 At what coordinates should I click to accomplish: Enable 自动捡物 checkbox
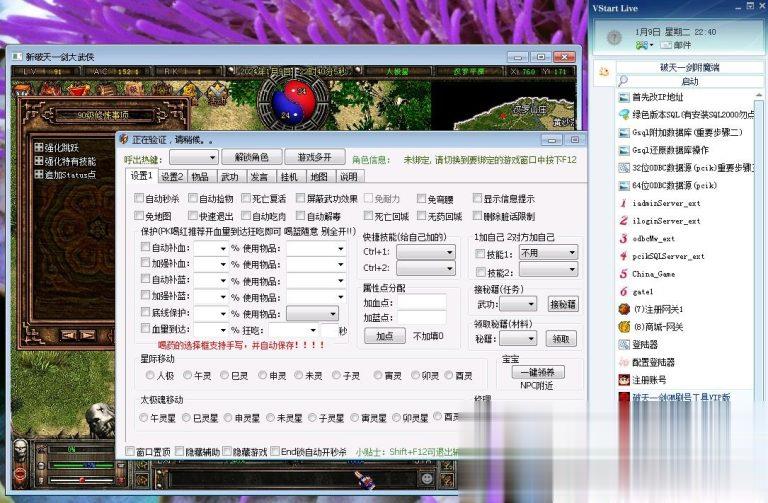193,198
